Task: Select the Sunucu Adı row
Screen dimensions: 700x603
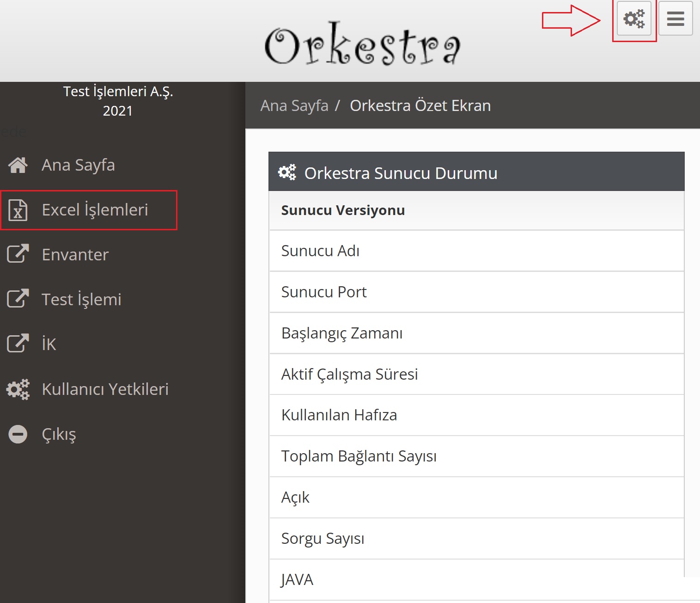Action: (x=476, y=251)
